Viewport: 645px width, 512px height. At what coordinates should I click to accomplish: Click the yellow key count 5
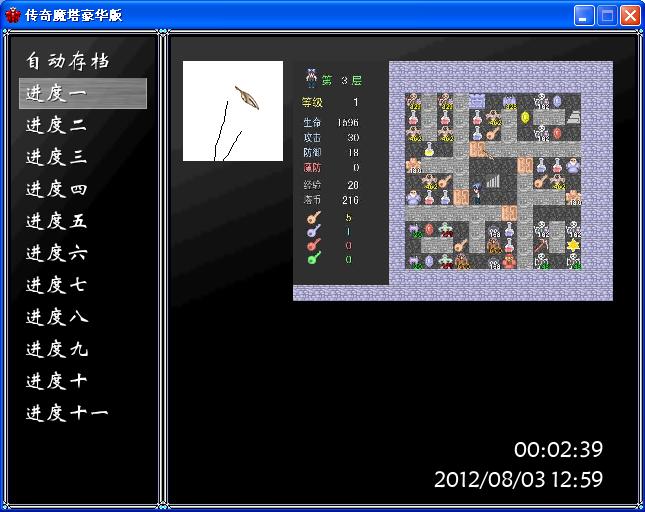pyautogui.click(x=348, y=217)
